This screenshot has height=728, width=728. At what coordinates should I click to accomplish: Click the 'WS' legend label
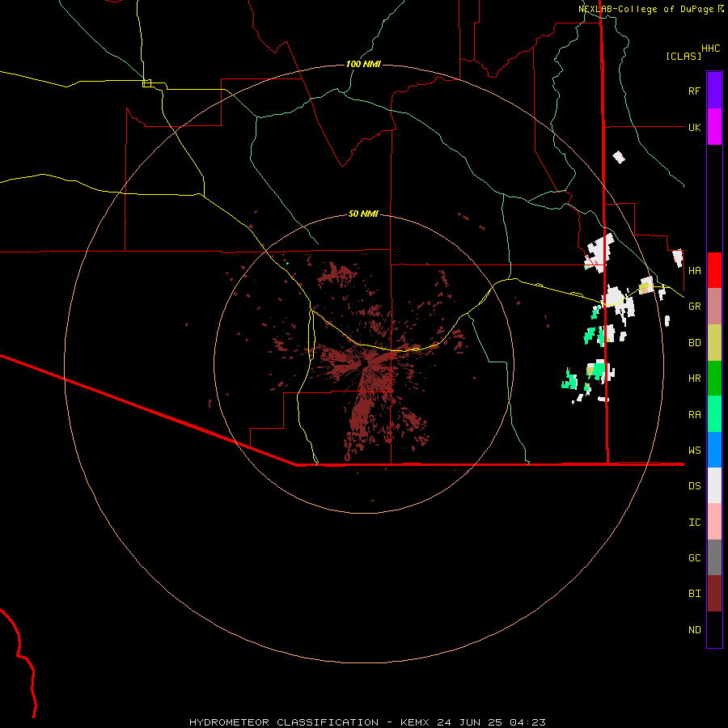pos(694,450)
